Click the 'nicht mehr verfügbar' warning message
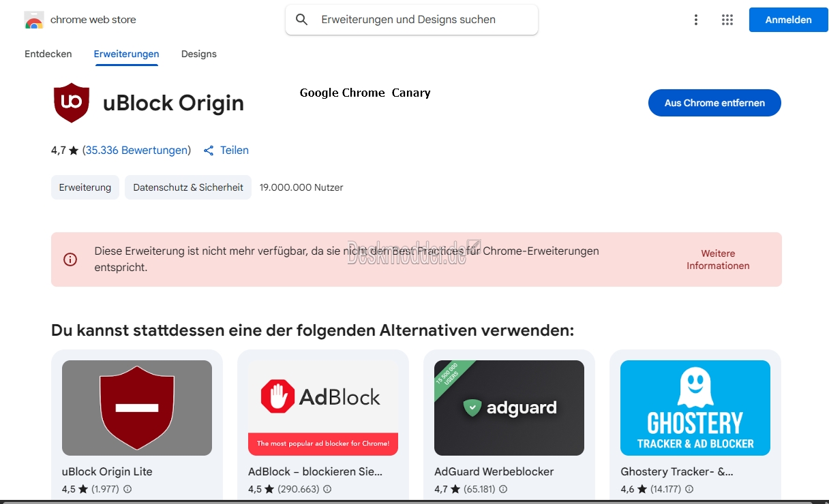This screenshot has width=829, height=504. (x=347, y=259)
